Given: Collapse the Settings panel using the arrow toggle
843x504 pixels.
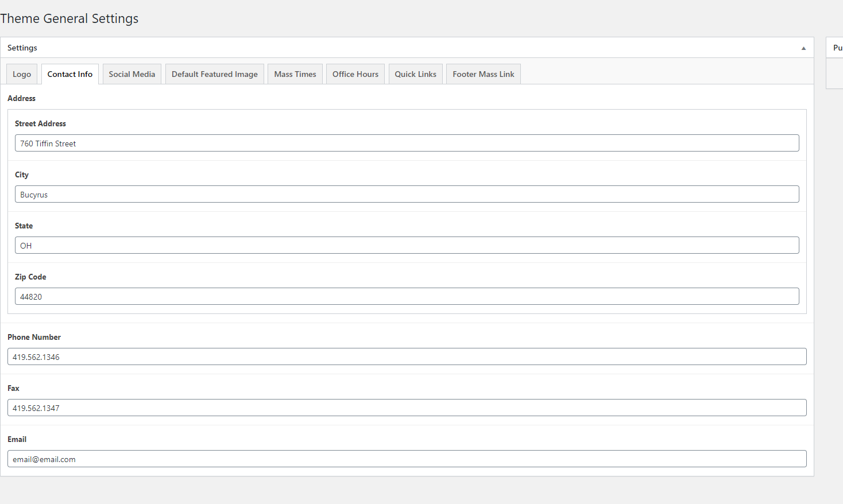Looking at the screenshot, I should pos(803,48).
